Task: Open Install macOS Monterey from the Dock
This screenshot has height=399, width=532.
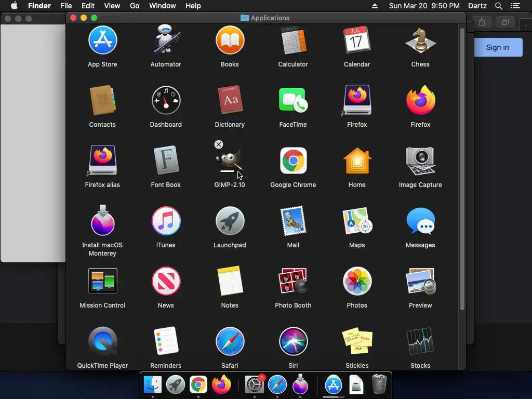Action: pyautogui.click(x=300, y=384)
